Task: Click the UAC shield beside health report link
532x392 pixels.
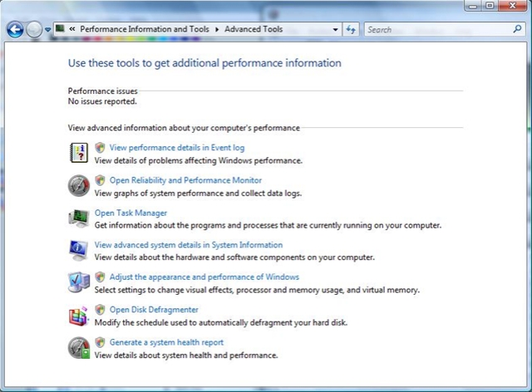Action: click(x=100, y=342)
